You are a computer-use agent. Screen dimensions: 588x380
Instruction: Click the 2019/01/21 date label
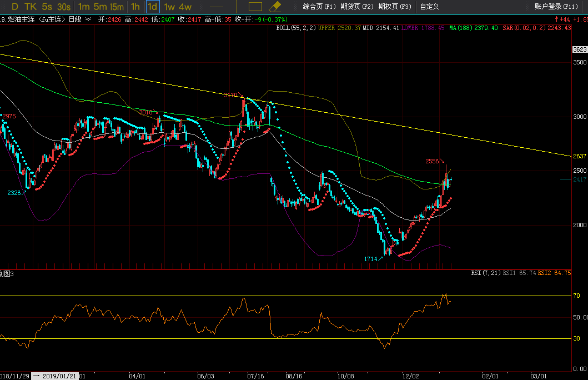[59, 376]
